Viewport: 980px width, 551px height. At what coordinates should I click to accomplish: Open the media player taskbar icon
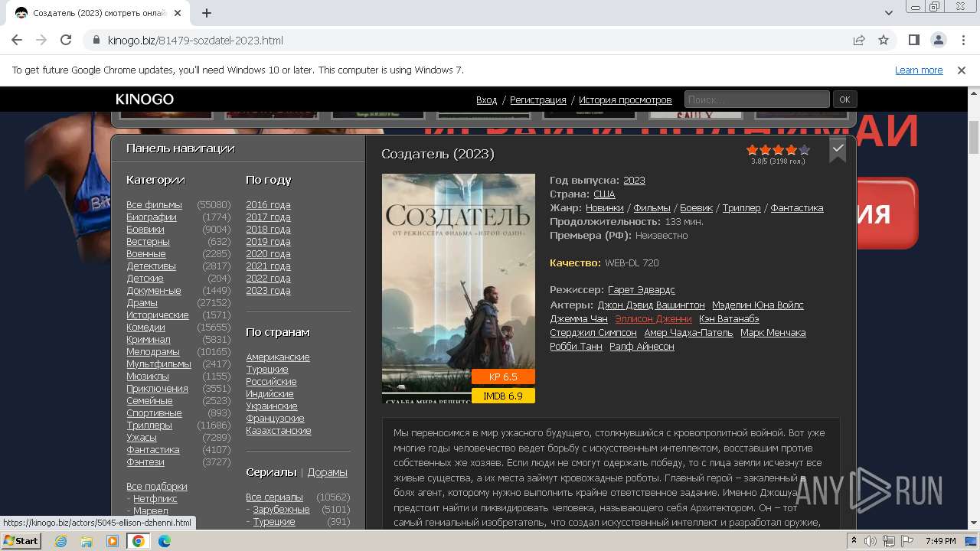pos(113,541)
